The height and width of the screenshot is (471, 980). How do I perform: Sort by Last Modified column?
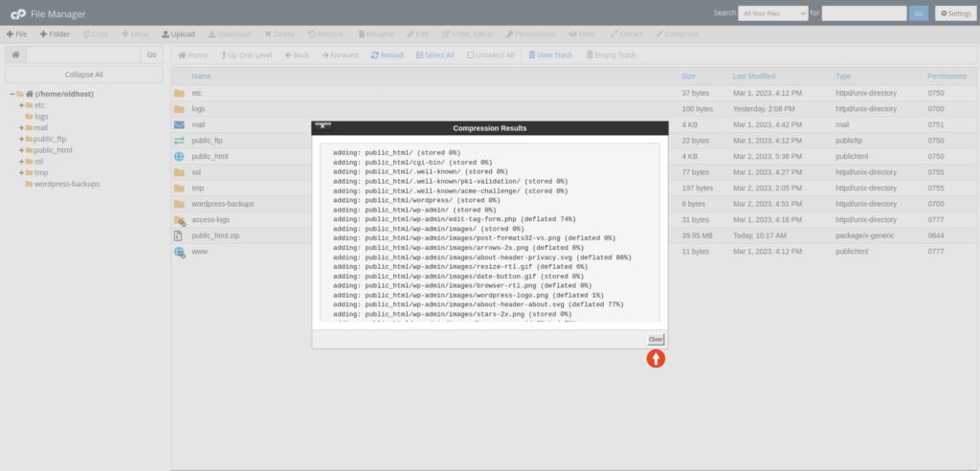click(754, 77)
